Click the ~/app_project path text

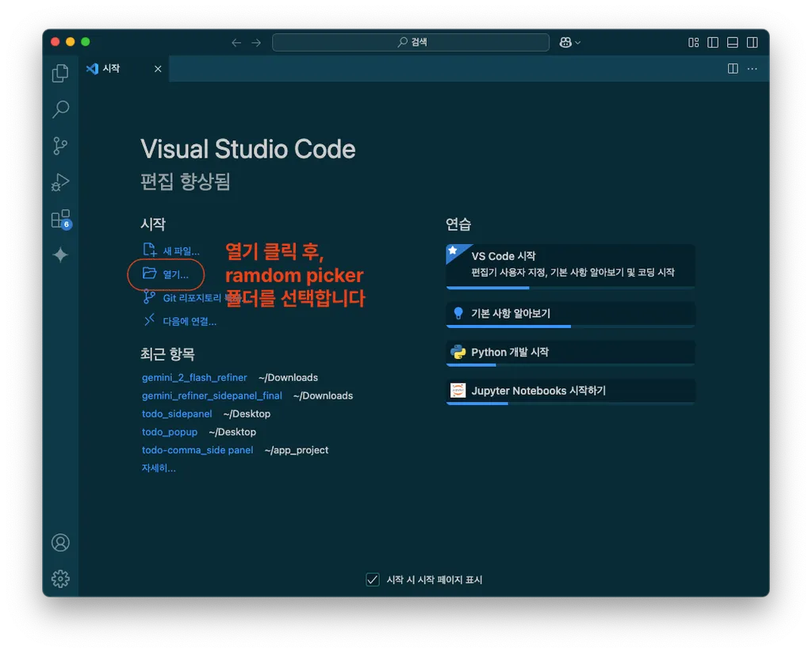297,450
